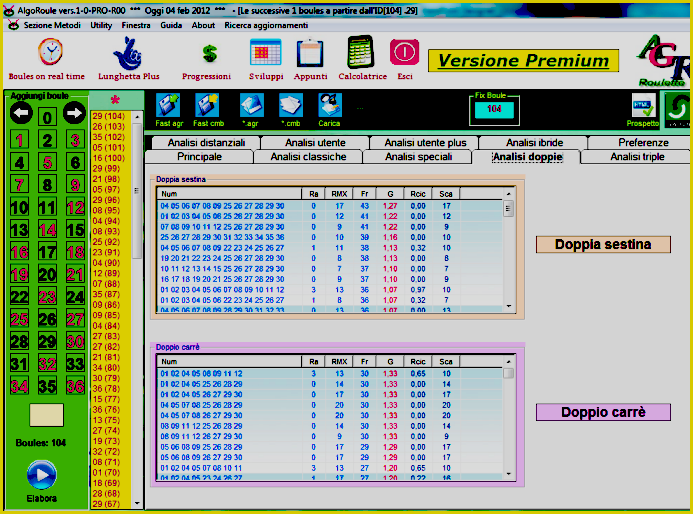Viewport: 693px width, 514px height.
Task: Click the Fix Boule 104 field
Action: coord(494,109)
